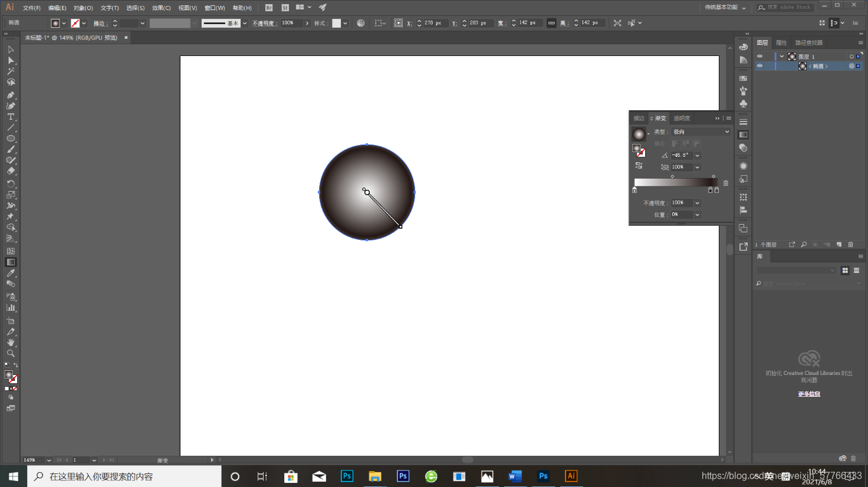Toggle constrain width and height proportions

tap(551, 23)
